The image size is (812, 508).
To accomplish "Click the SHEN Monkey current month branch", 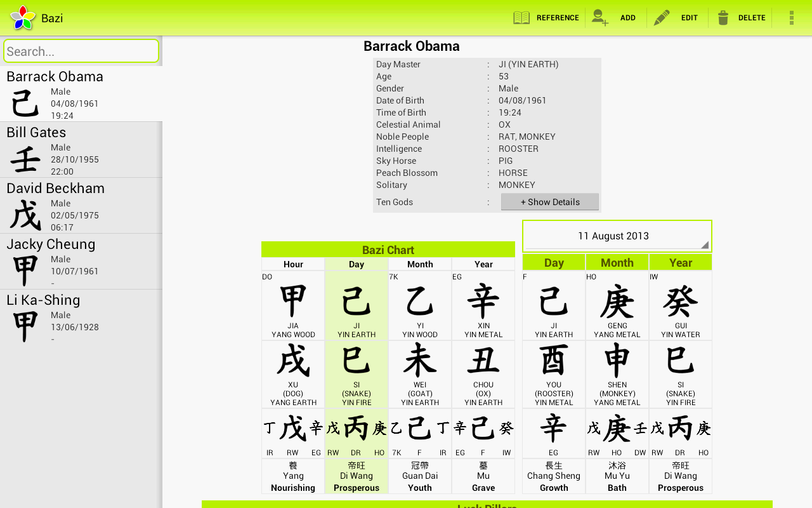I will [x=617, y=375].
